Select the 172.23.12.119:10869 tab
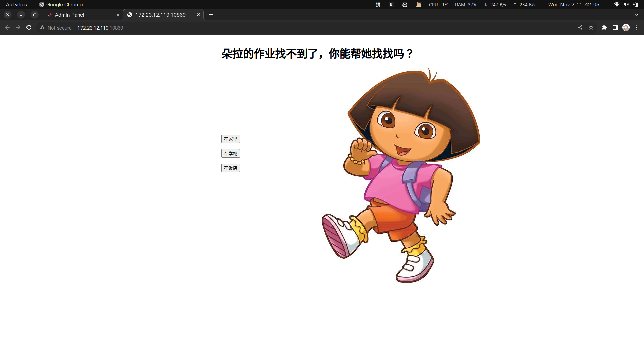The image size is (644, 362). [x=160, y=15]
